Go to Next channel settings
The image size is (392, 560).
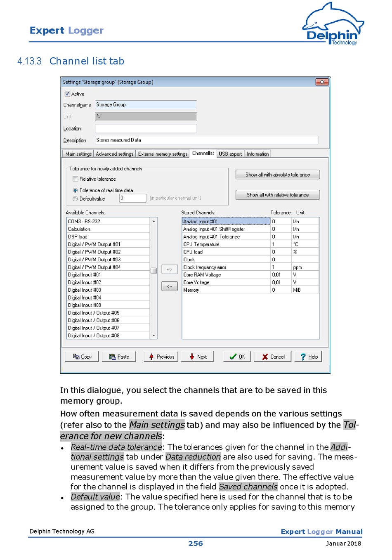pyautogui.click(x=198, y=357)
